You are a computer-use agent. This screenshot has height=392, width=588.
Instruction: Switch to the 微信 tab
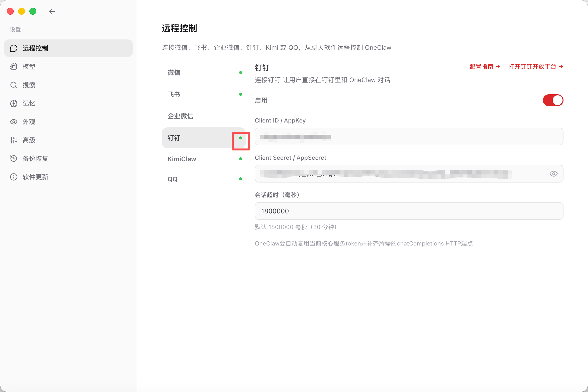coord(174,72)
